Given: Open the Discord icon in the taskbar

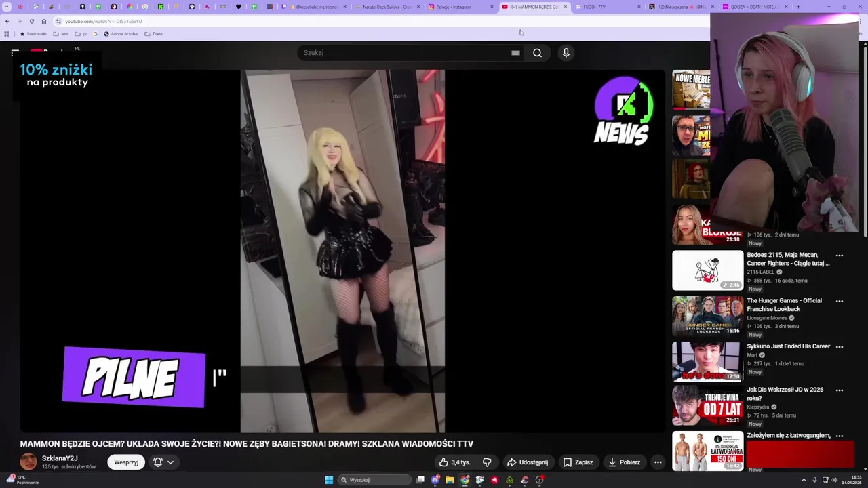Looking at the screenshot, I should point(435,480).
